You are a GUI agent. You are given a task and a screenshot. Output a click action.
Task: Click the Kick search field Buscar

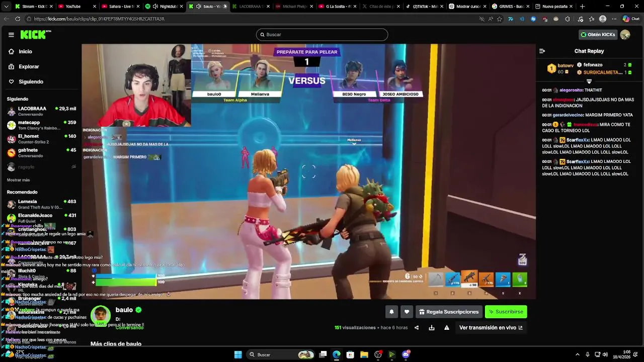(322, 35)
